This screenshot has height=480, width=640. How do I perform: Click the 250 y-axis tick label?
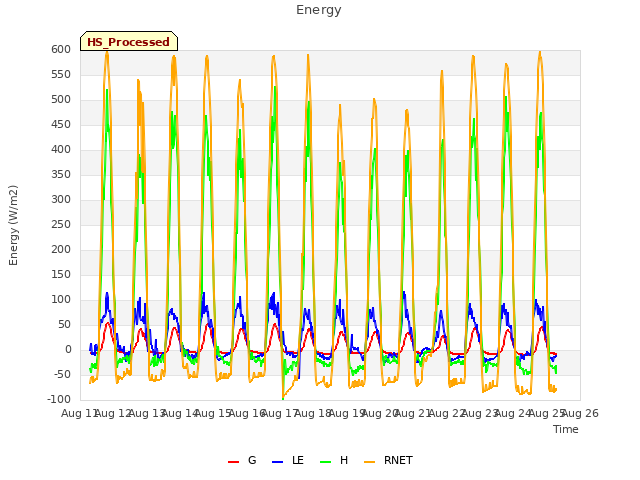pos(61,224)
